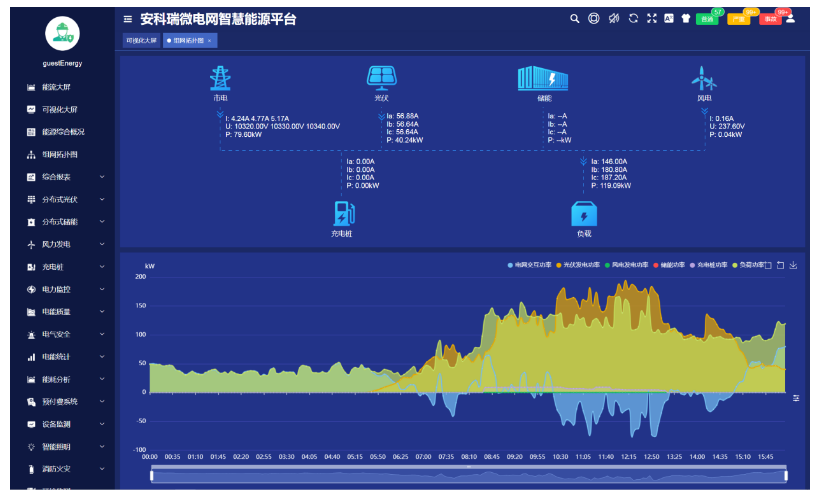Expand the 充电桩 sidebar menu chevron
This screenshot has height=502, width=821.
click(x=102, y=267)
